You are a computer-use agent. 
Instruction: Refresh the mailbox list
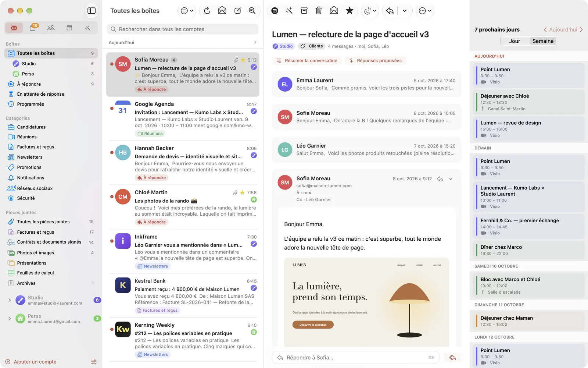click(207, 11)
